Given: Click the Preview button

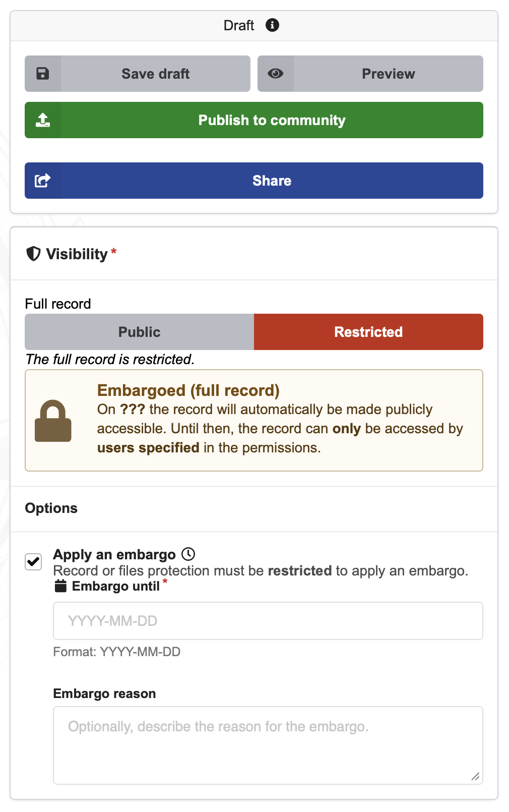Looking at the screenshot, I should coord(388,73).
